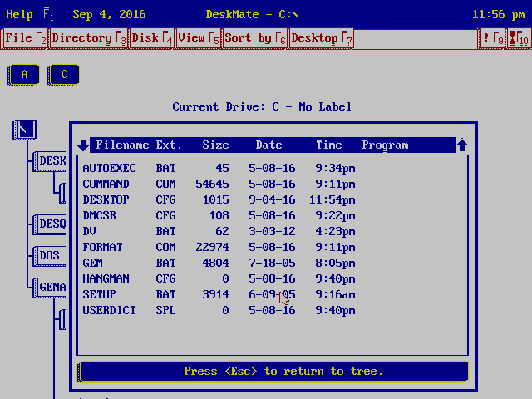Click the 11:56 pm clock
Image resolution: width=532 pixels, height=399 pixels.
pos(499,15)
